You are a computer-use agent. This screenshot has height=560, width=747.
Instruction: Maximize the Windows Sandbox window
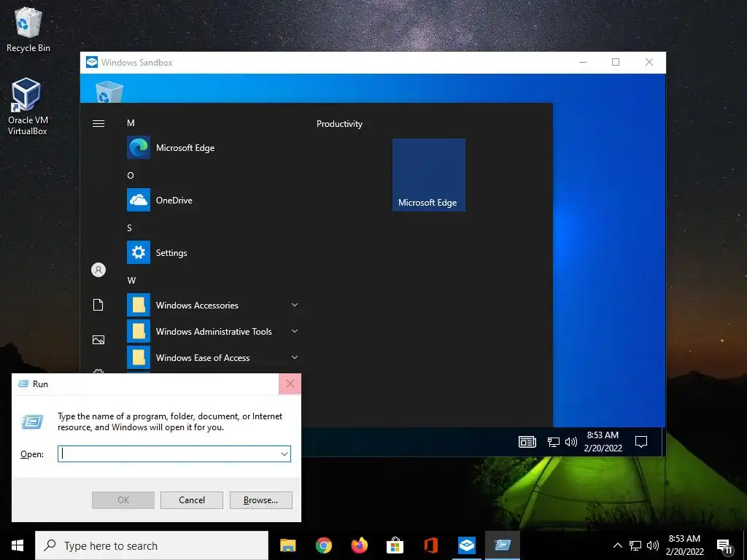pyautogui.click(x=616, y=63)
